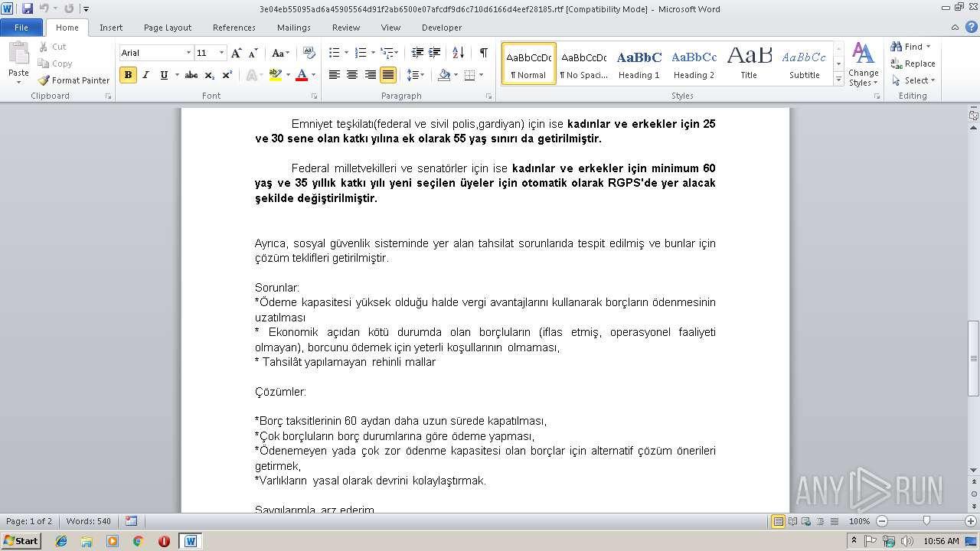Click Zoom Out minus button
This screenshot has width=980, height=551.
point(882,521)
